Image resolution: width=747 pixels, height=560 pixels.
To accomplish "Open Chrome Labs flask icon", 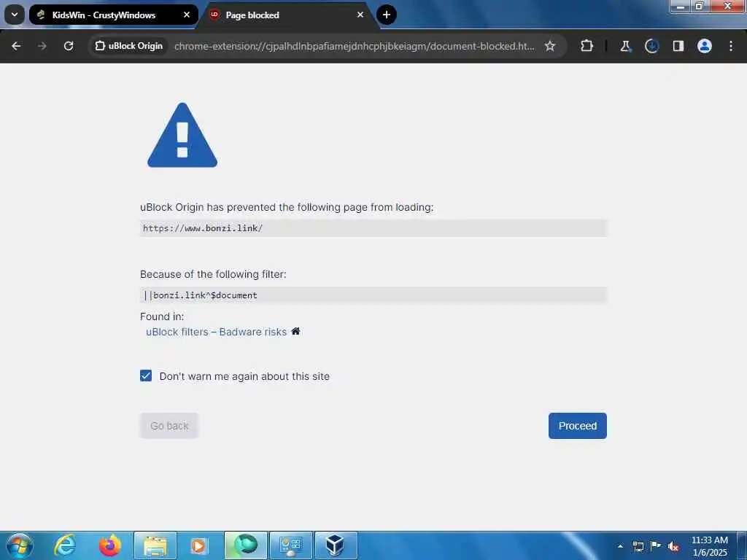I will point(625,46).
